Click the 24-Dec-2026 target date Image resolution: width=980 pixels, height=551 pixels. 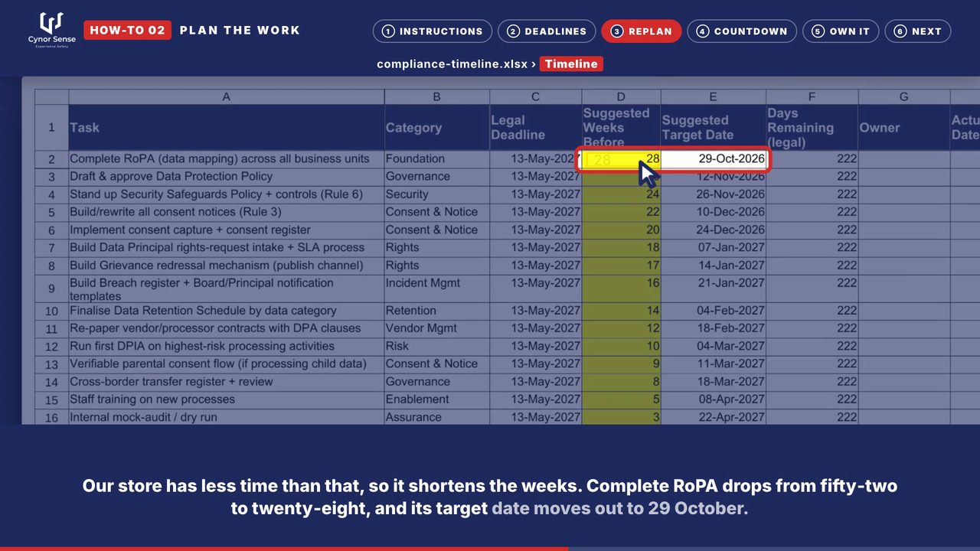(713, 230)
